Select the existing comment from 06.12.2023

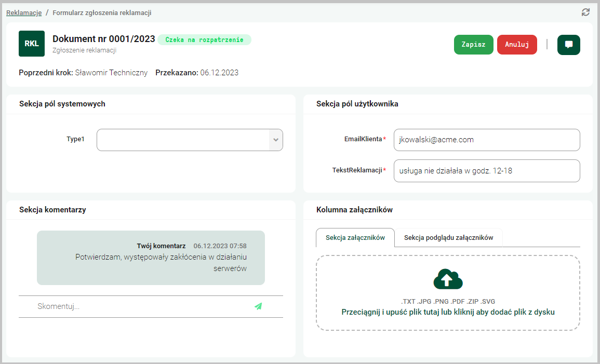pyautogui.click(x=151, y=258)
